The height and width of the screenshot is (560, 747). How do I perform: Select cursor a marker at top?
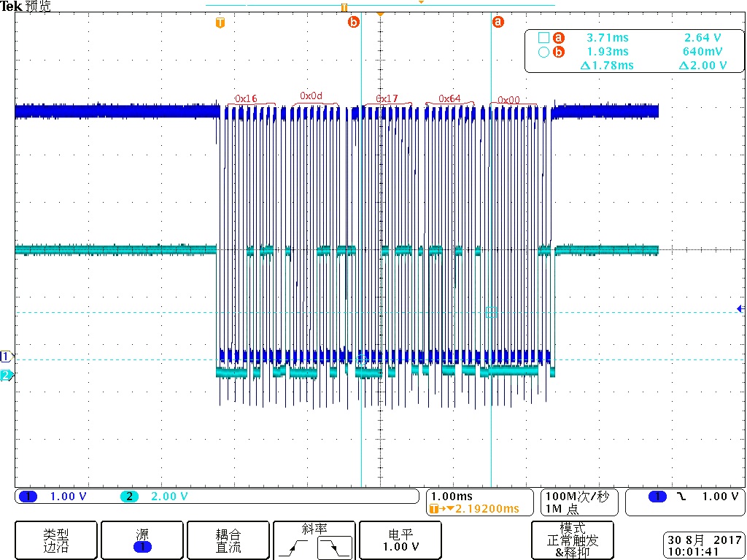point(498,22)
